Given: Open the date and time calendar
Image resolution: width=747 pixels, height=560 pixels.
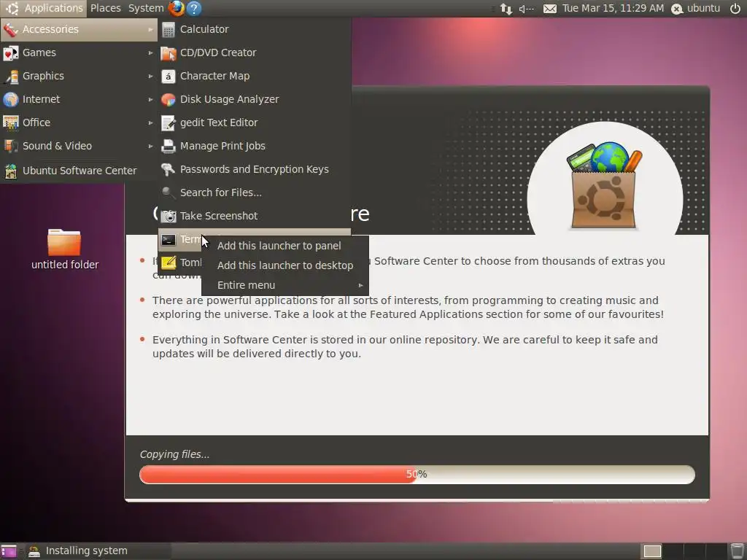Looking at the screenshot, I should point(613,9).
